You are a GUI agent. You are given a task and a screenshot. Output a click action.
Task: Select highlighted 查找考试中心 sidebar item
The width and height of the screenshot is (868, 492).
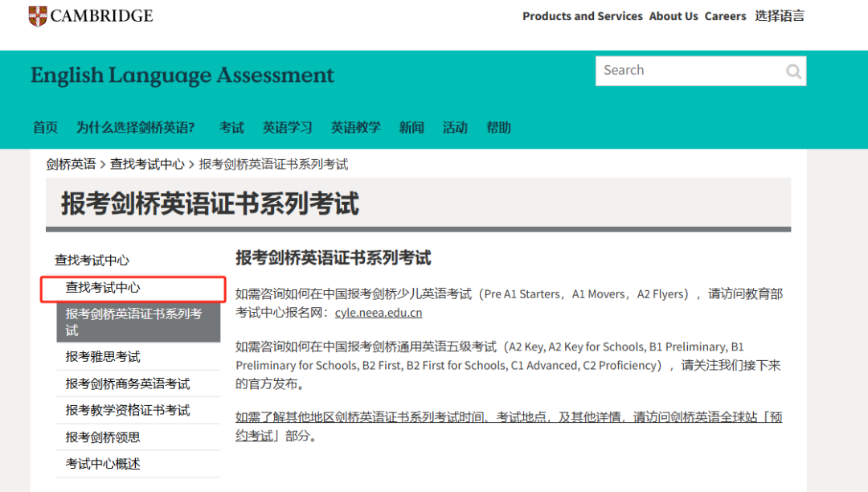133,289
